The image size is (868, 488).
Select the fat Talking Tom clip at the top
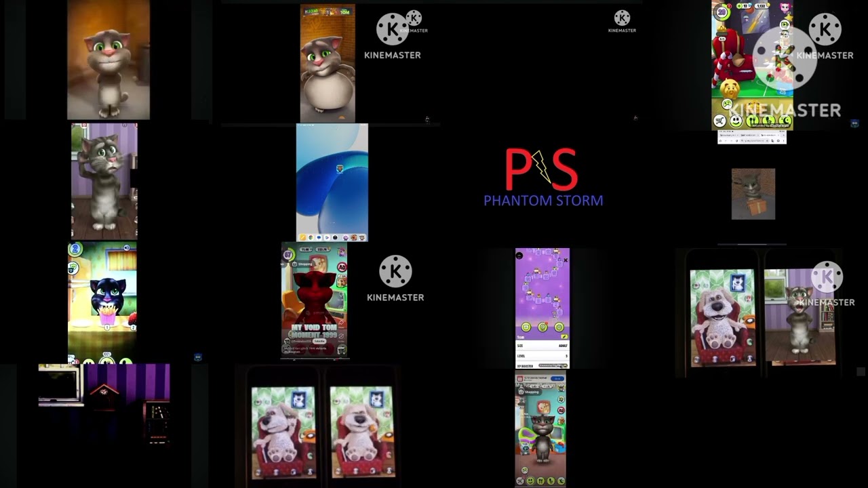(x=328, y=63)
